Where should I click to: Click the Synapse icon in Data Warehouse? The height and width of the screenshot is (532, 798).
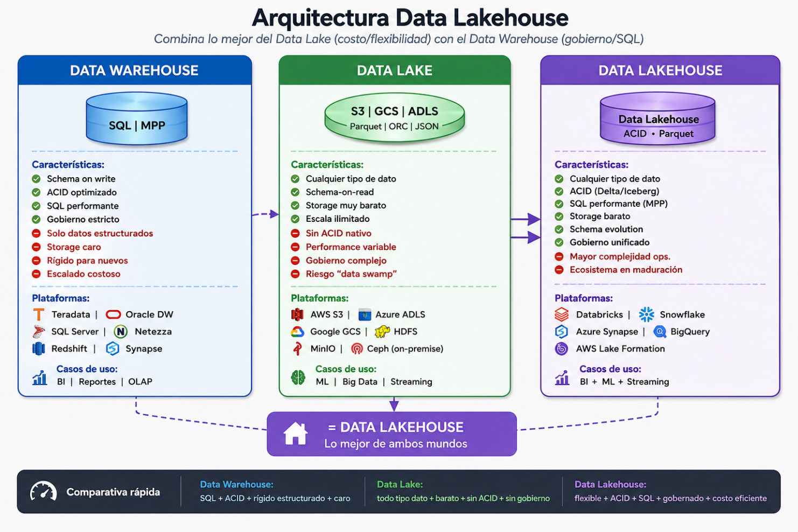pyautogui.click(x=113, y=349)
